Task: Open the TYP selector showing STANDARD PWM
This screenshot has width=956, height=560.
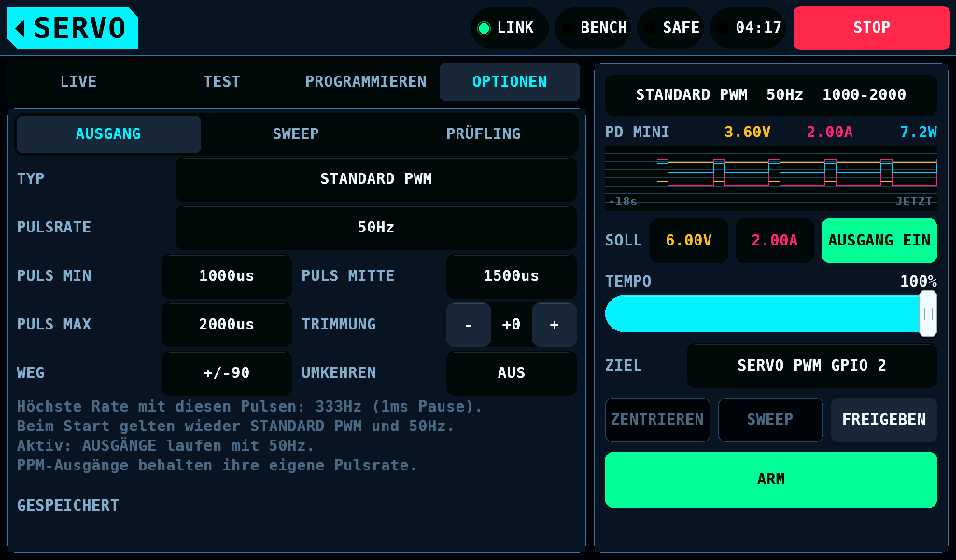Action: [x=376, y=179]
